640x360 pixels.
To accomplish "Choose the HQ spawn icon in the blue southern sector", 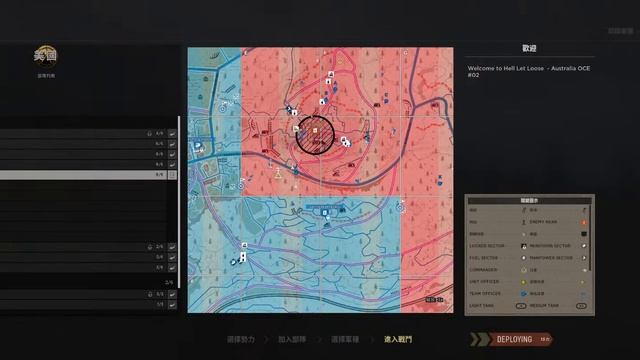I will tap(324, 213).
